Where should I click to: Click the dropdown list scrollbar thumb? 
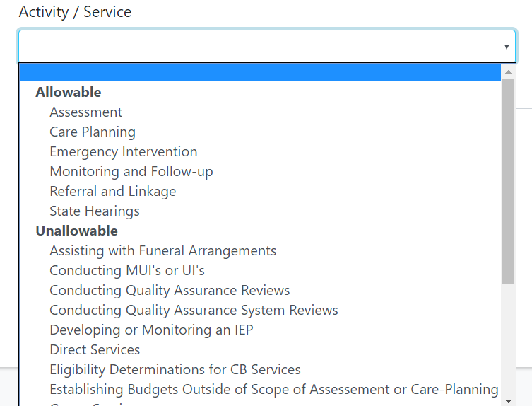(x=507, y=180)
